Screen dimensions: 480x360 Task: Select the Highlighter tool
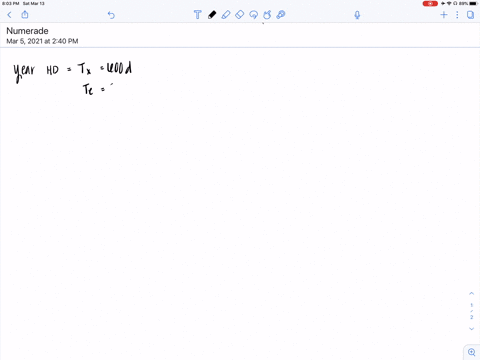[x=226, y=15]
